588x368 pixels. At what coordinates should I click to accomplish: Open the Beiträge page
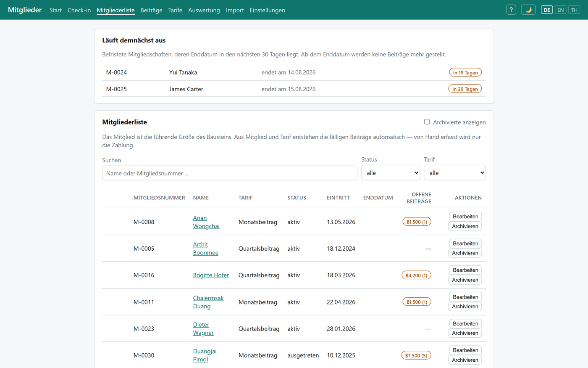tap(151, 10)
